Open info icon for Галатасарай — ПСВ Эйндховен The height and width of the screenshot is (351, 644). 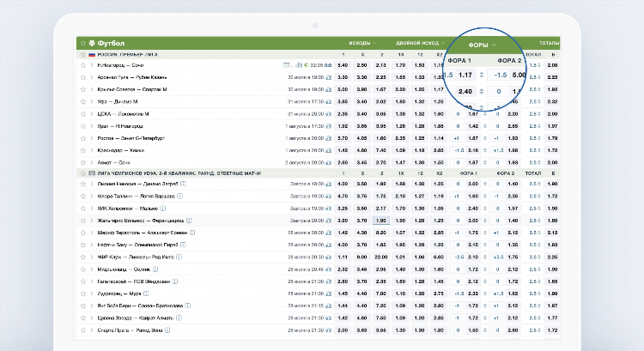tap(175, 281)
